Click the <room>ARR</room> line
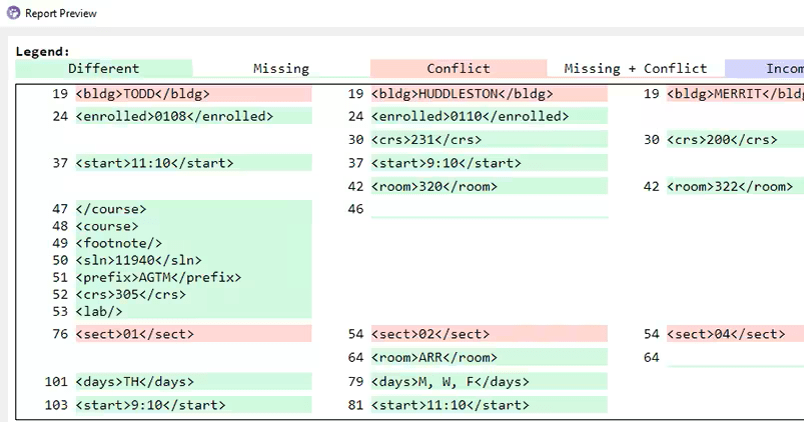This screenshot has height=422, width=804. [489, 357]
